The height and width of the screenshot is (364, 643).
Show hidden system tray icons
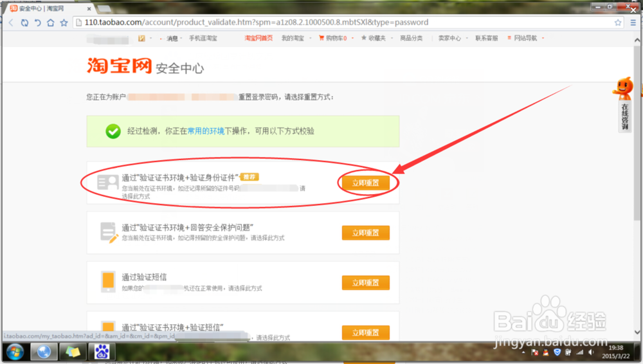tap(523, 352)
